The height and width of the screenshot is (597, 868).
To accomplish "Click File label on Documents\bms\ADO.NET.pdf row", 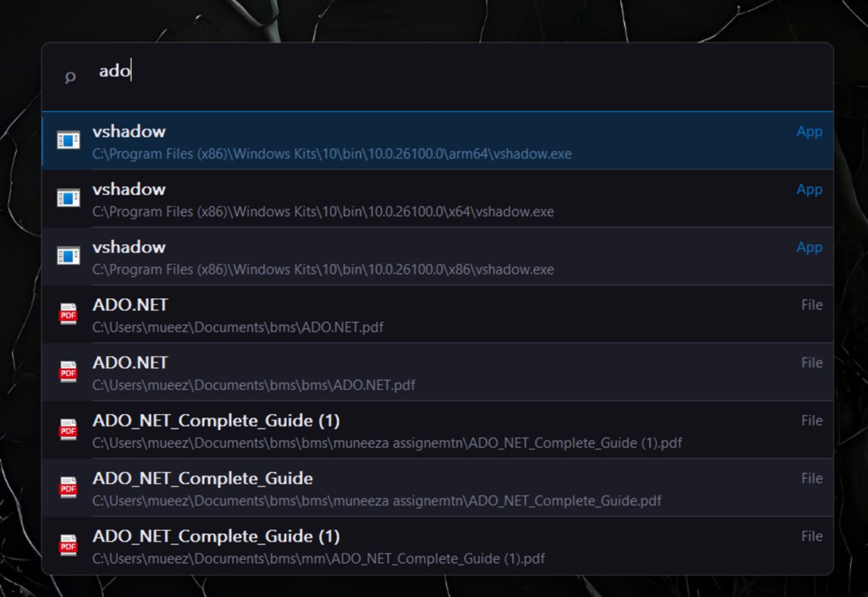I will (812, 305).
